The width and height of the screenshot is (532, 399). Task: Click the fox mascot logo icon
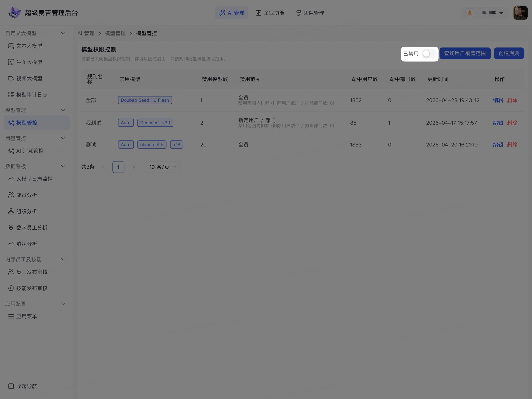pos(14,13)
